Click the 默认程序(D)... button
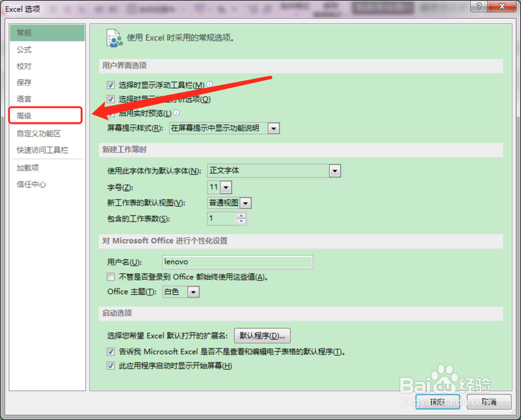Screen dimensions: 521x420 click(x=262, y=336)
